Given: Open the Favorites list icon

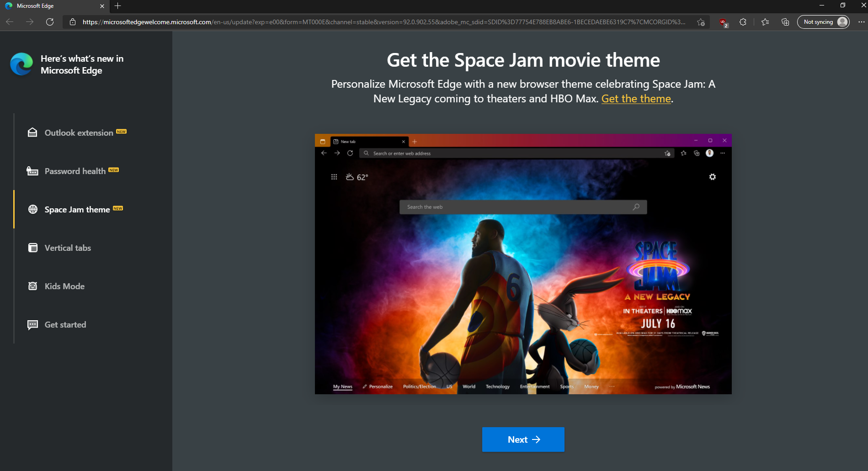Looking at the screenshot, I should tap(765, 22).
